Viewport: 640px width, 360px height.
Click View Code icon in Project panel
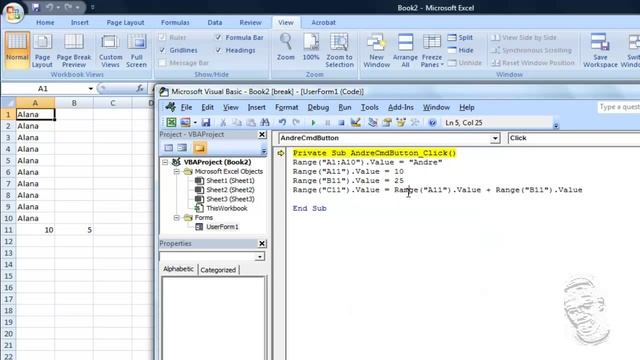click(x=168, y=148)
